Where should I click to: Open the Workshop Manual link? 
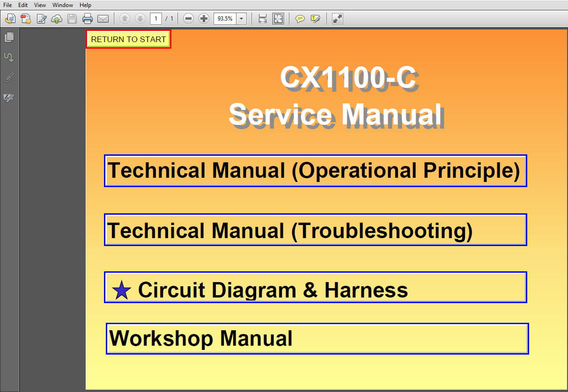click(317, 338)
